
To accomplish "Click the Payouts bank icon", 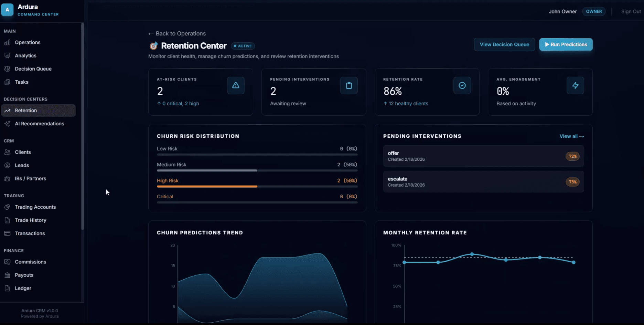I will click(x=7, y=275).
